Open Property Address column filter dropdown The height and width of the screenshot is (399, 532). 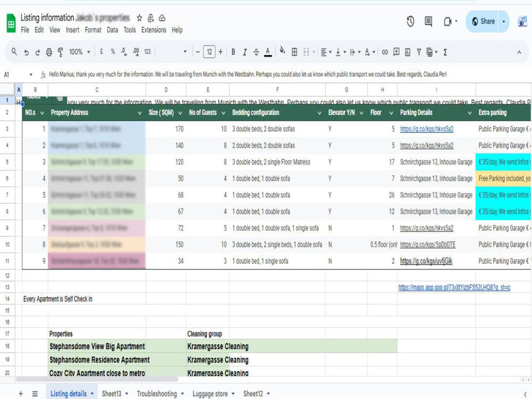tap(139, 113)
